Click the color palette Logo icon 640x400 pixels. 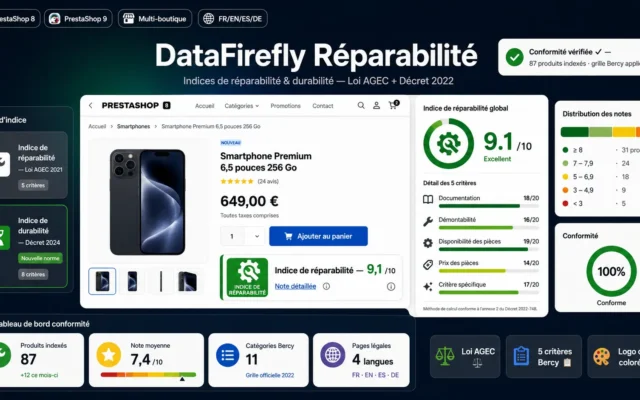(602, 356)
